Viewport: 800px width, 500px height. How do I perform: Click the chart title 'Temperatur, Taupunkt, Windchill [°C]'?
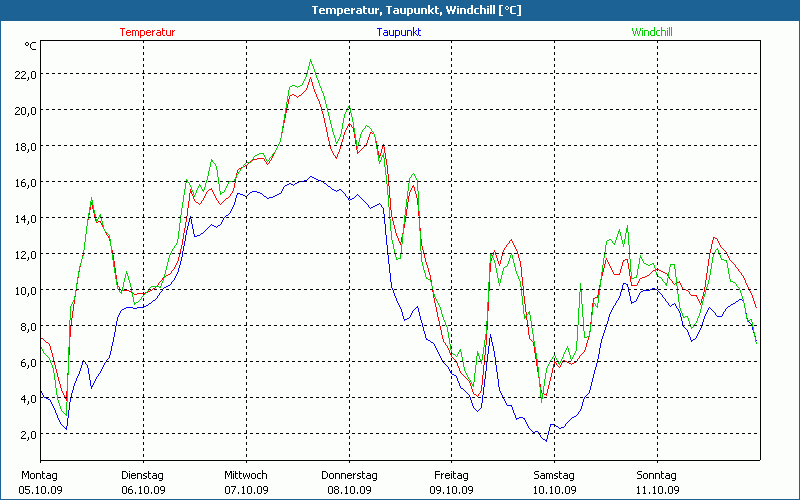pyautogui.click(x=416, y=10)
